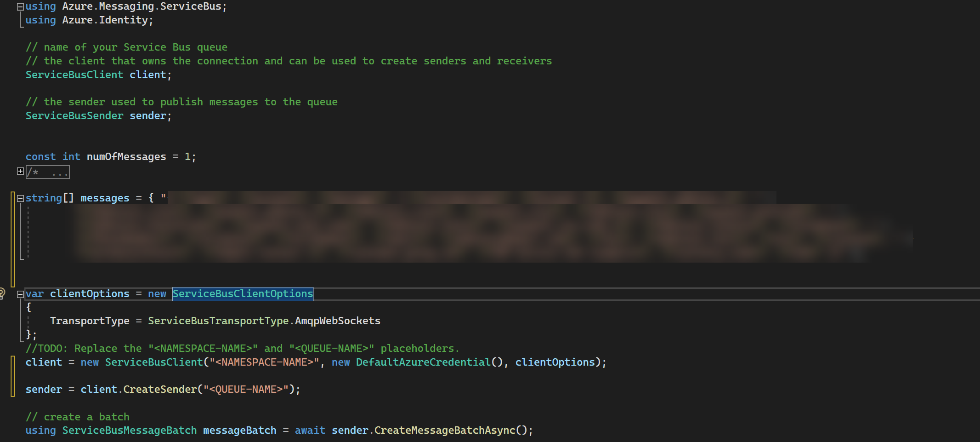Click the 'messages' array variable name
The image size is (980, 442).
point(105,198)
